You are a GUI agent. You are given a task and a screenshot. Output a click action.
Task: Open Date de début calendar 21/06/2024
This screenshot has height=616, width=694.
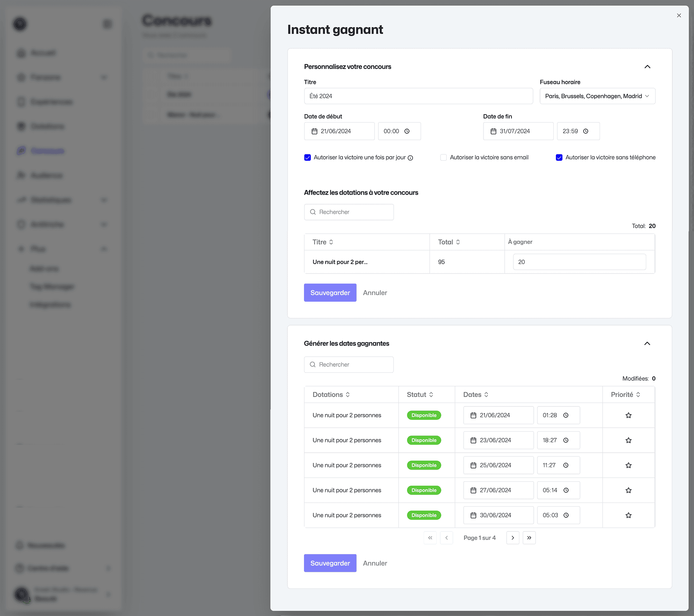coord(339,131)
